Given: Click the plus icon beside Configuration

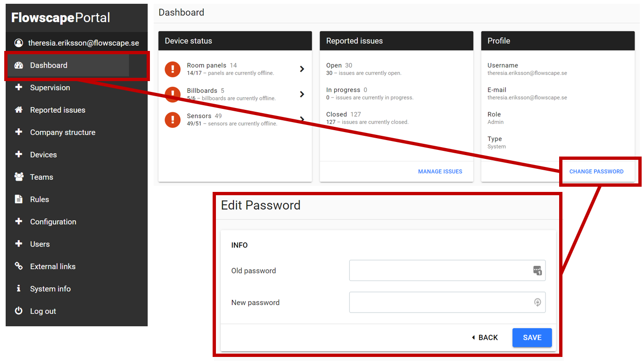Looking at the screenshot, I should 19,221.
